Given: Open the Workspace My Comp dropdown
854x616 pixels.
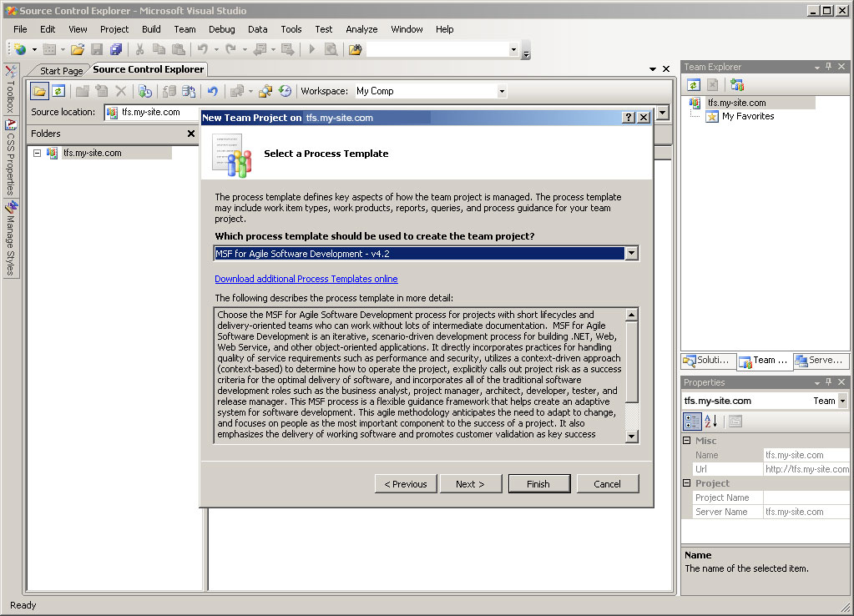Looking at the screenshot, I should click(502, 91).
